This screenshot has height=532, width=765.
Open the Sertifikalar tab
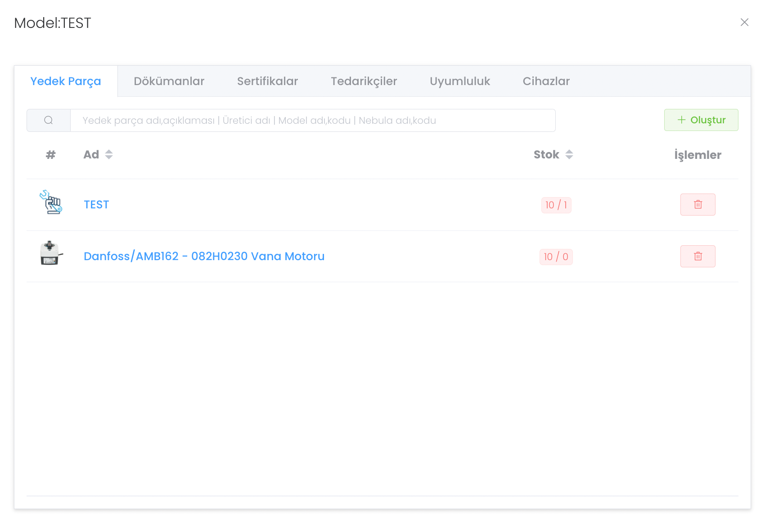pos(267,81)
